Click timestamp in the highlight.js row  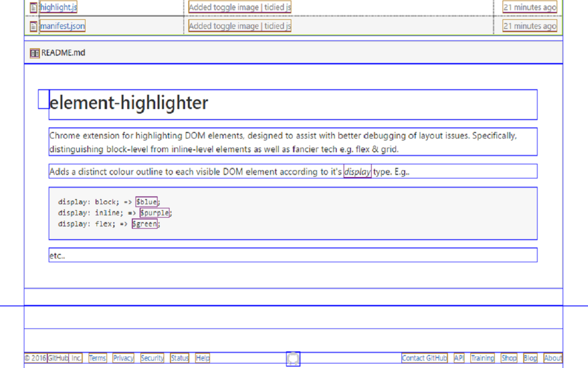[x=530, y=7]
